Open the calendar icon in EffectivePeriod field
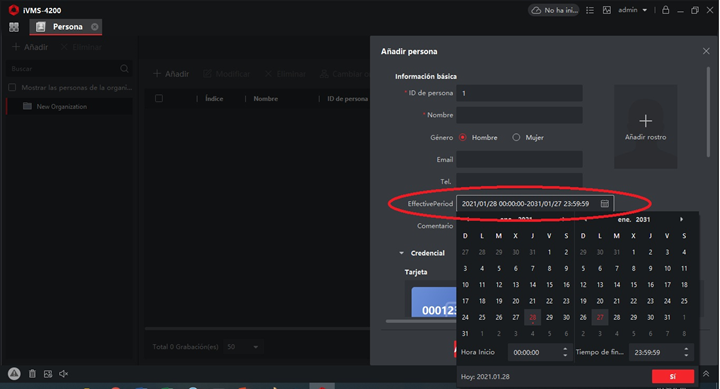This screenshot has height=389, width=720. click(604, 203)
